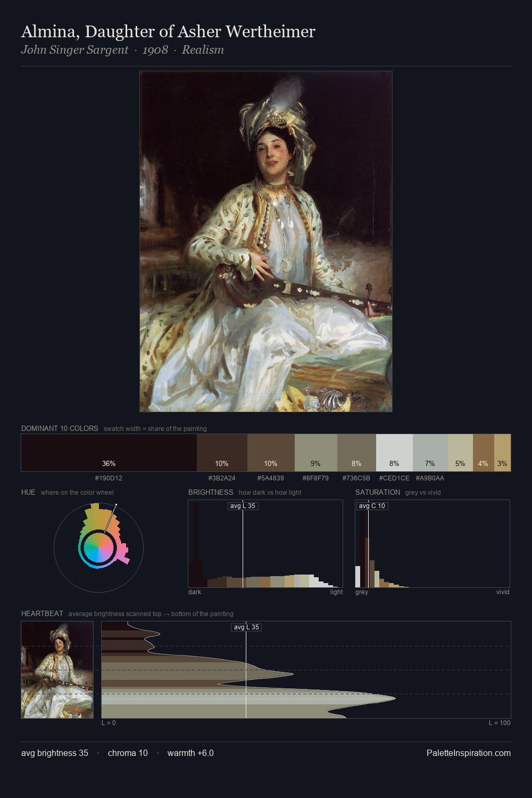The height and width of the screenshot is (798, 532).
Task: Click the hex code #190D12 text
Action: tap(109, 478)
